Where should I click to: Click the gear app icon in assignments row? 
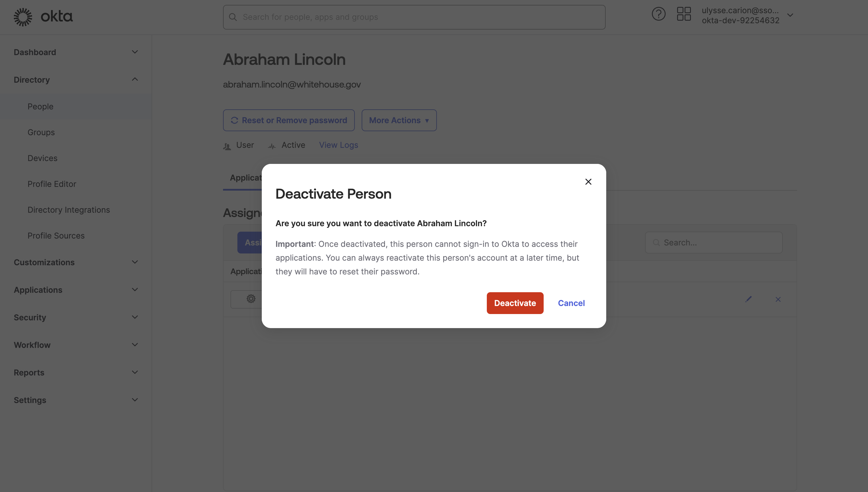pyautogui.click(x=251, y=299)
